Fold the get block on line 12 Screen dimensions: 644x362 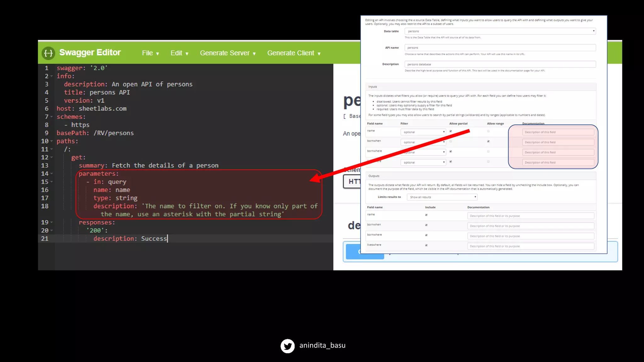(x=52, y=157)
